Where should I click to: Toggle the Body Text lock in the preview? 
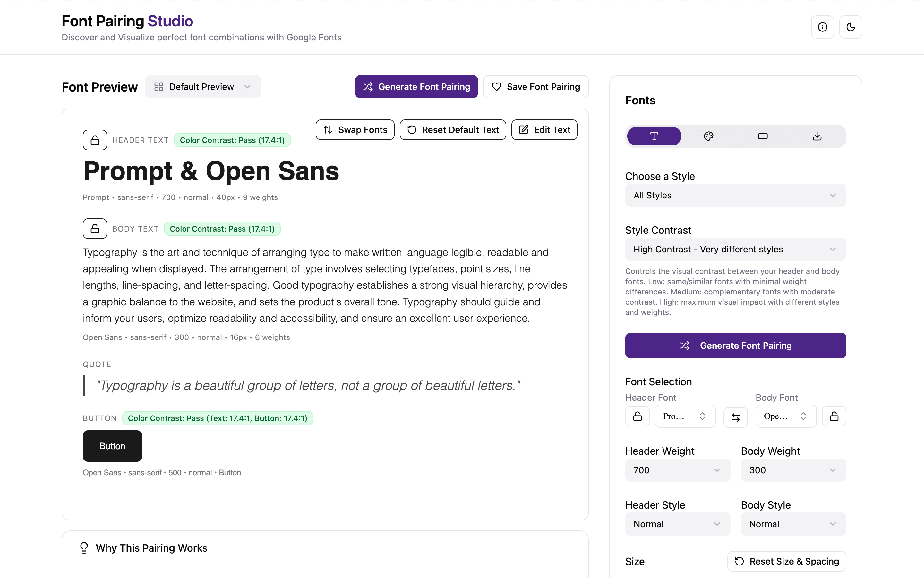point(95,229)
